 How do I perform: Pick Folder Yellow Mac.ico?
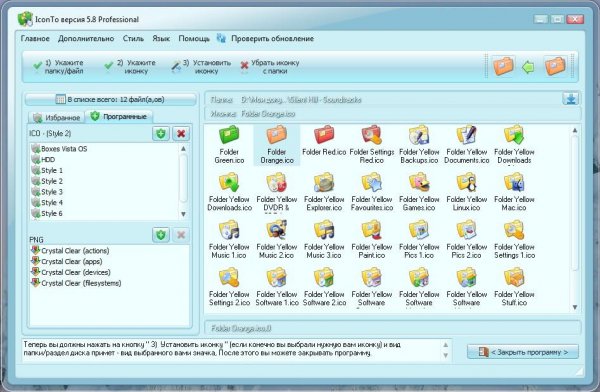pos(514,193)
